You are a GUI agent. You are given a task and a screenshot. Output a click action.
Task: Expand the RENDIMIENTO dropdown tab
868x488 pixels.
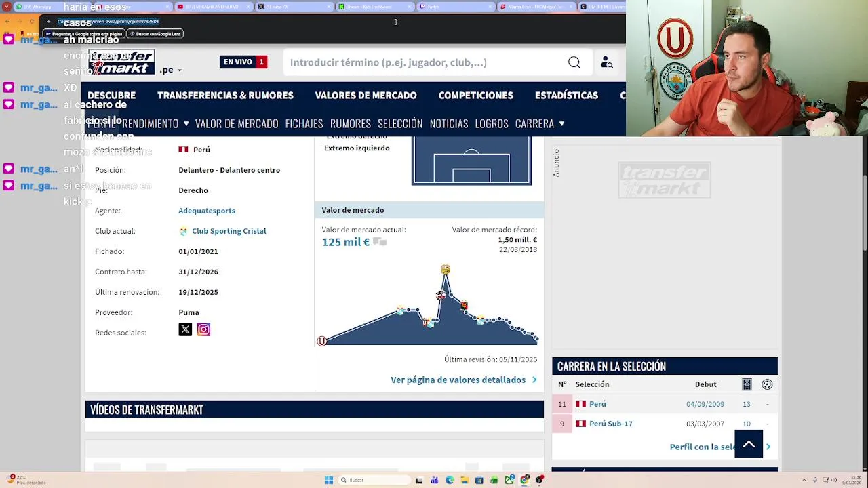[x=155, y=123]
